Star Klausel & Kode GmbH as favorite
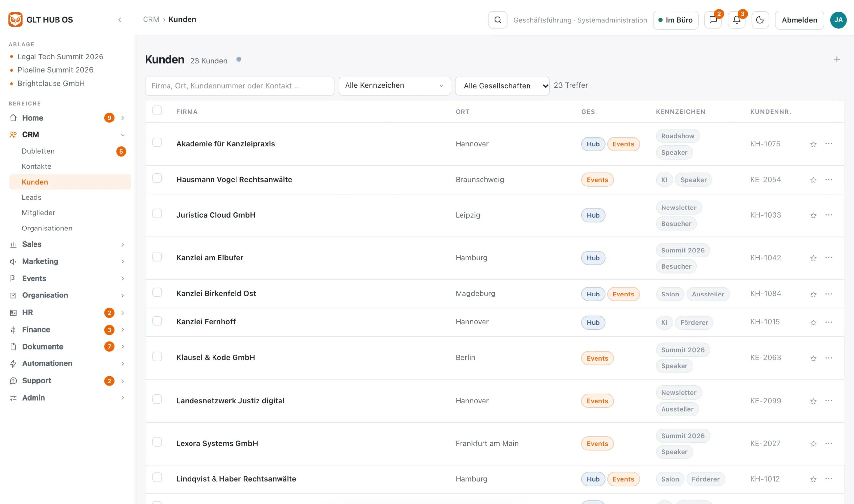 813,358
